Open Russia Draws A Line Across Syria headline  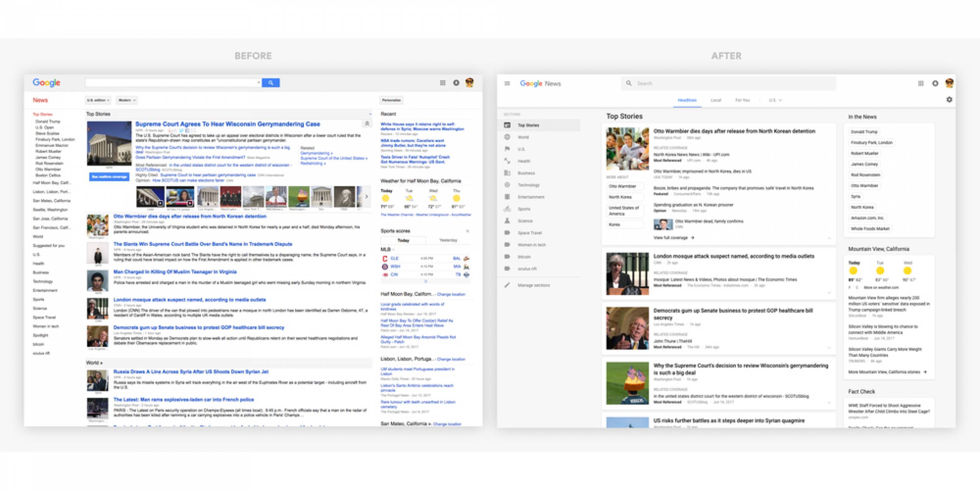tap(191, 372)
